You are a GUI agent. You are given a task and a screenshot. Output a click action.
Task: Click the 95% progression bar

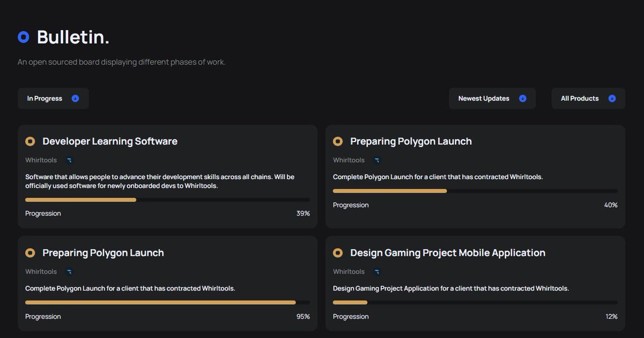coord(161,303)
